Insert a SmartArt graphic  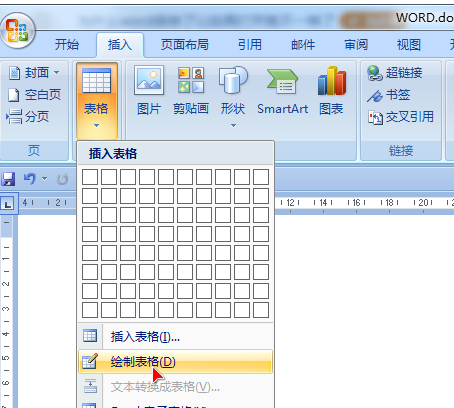pos(283,91)
